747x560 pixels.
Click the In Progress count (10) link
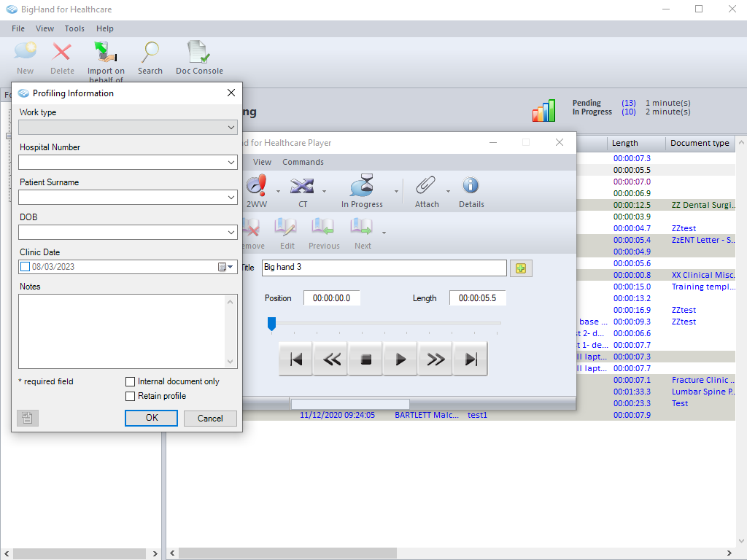click(628, 112)
